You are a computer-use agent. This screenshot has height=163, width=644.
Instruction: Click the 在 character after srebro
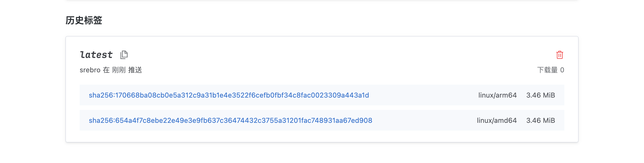click(x=106, y=70)
